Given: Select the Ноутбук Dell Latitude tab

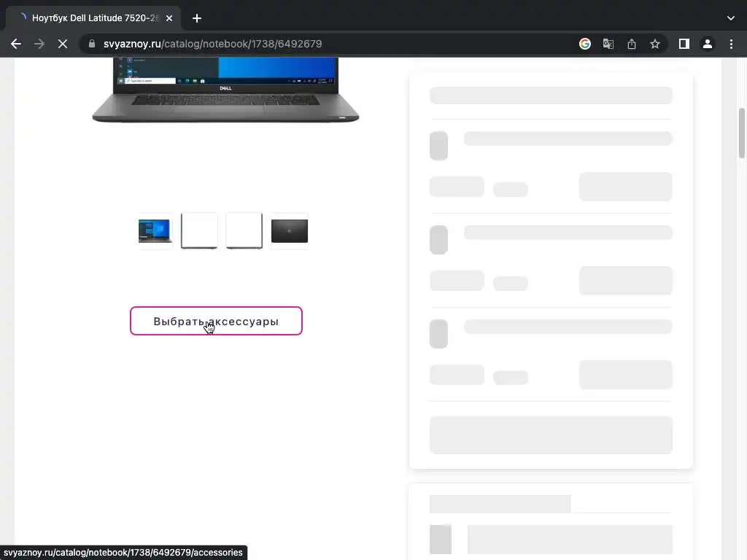Looking at the screenshot, I should [94, 18].
